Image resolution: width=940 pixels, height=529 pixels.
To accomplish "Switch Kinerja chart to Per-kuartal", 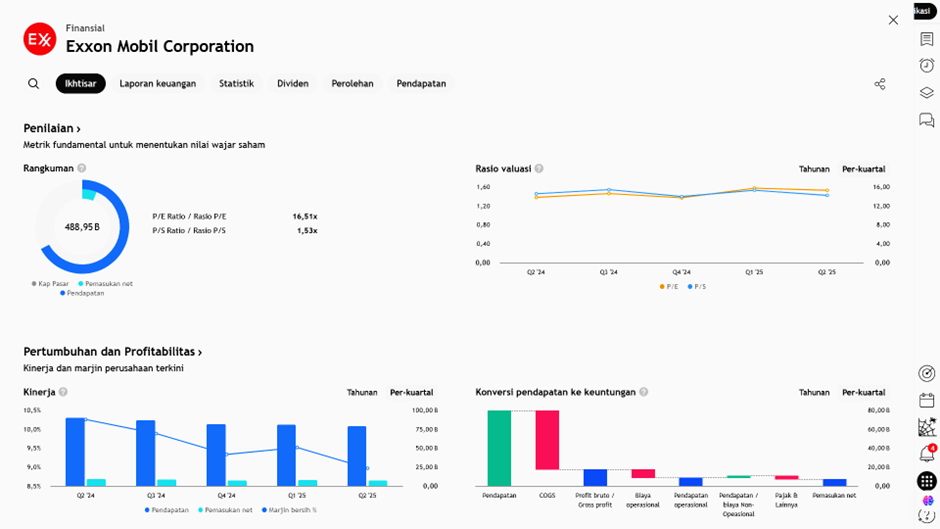I will click(x=411, y=393).
